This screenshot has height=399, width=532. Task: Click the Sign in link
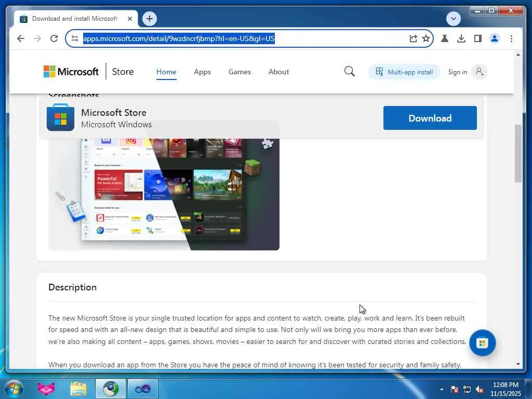pos(457,72)
